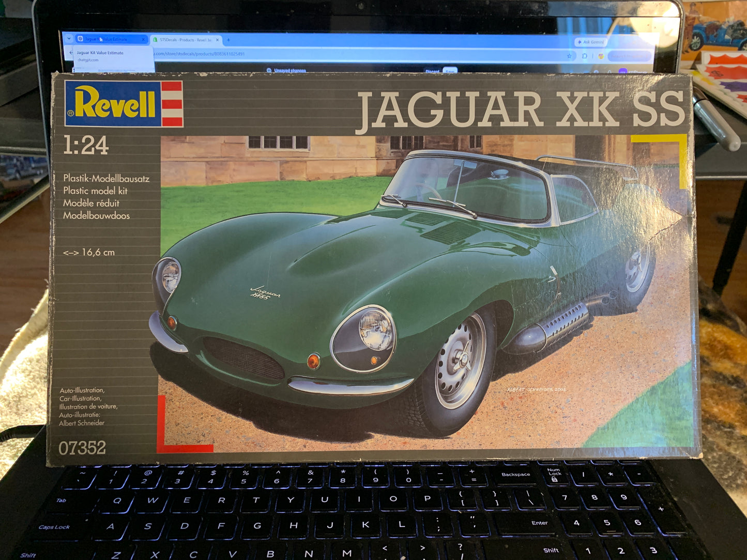Open the Extensions puzzle icon

585,56
